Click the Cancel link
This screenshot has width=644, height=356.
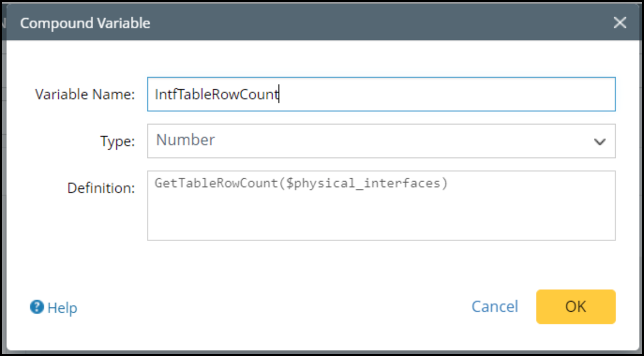(x=494, y=307)
